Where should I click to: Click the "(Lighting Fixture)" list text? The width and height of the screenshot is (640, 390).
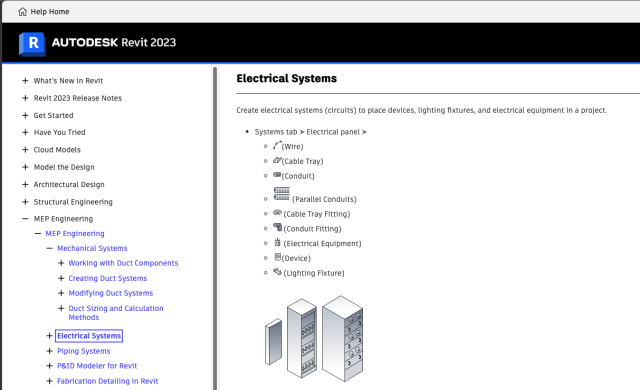(x=314, y=273)
